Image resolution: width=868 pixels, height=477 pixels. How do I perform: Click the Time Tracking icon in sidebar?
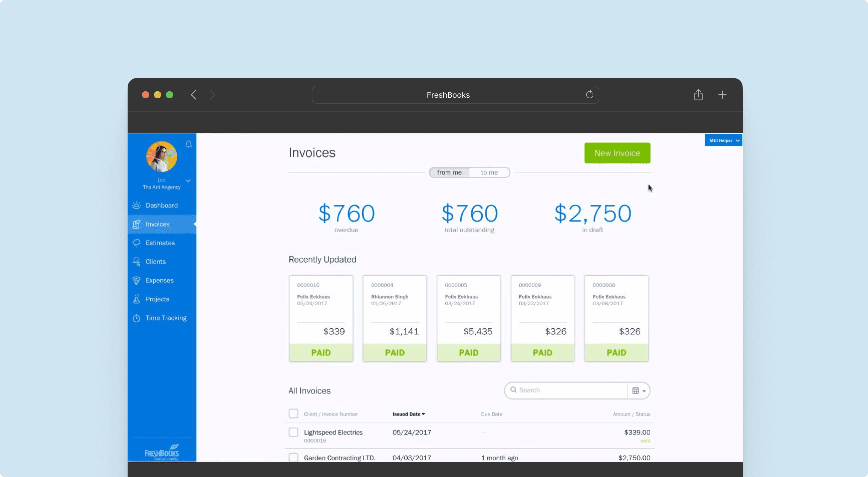tap(136, 318)
